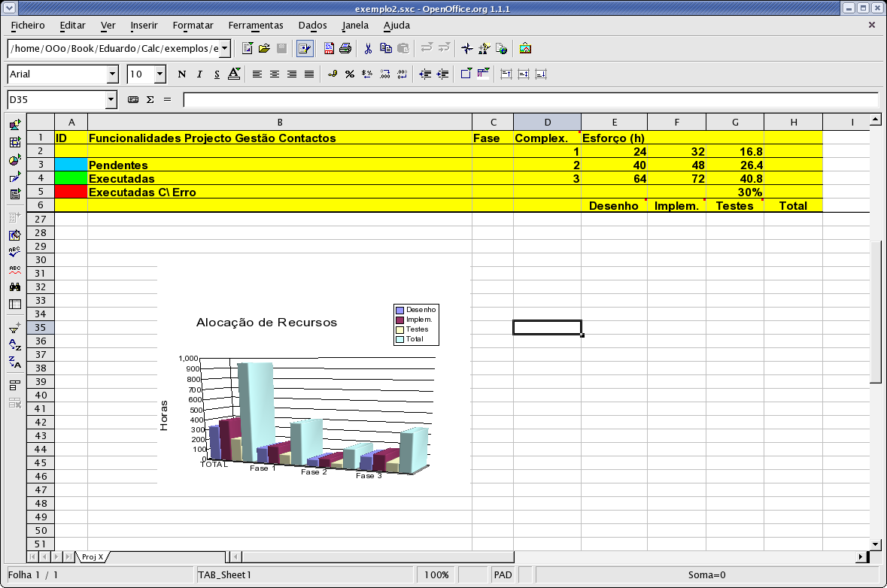Open the font size dropdown
The height and width of the screenshot is (588, 887).
pyautogui.click(x=160, y=74)
